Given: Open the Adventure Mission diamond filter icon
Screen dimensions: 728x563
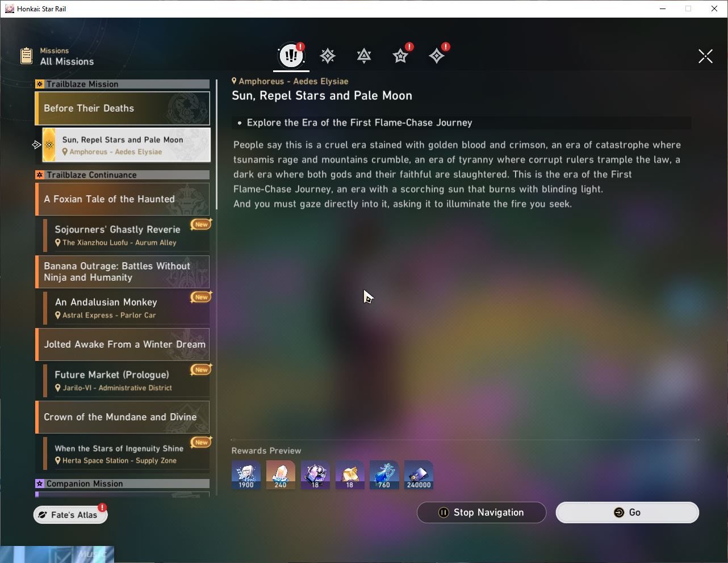Looking at the screenshot, I should (x=437, y=56).
